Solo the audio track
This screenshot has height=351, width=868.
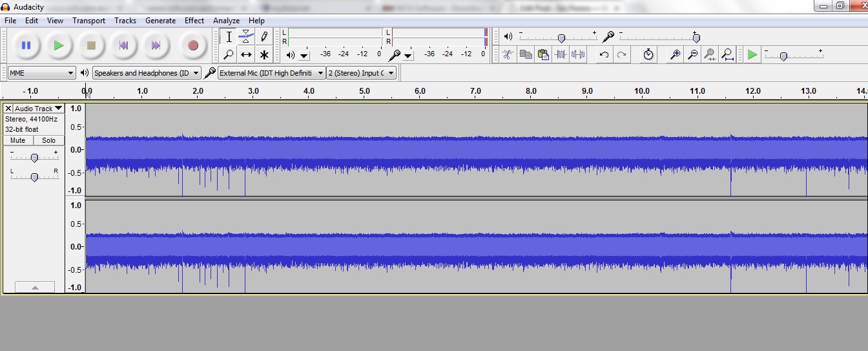coord(48,140)
